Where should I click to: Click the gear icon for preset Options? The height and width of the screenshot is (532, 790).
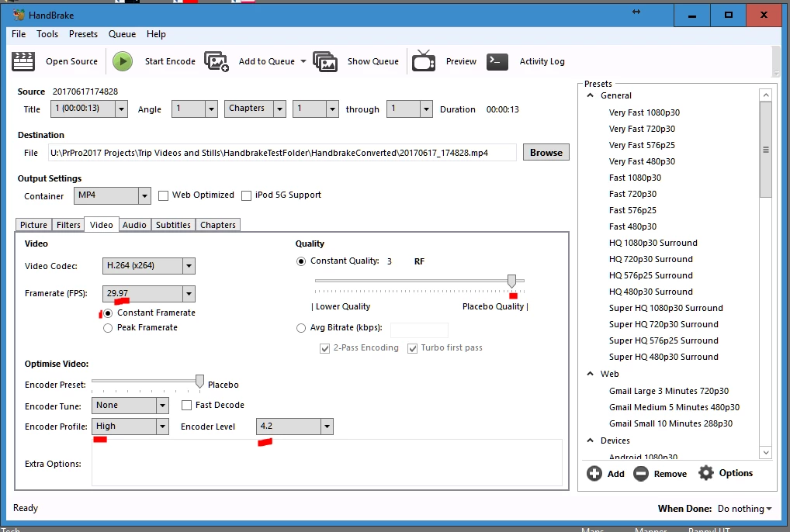[x=706, y=473]
